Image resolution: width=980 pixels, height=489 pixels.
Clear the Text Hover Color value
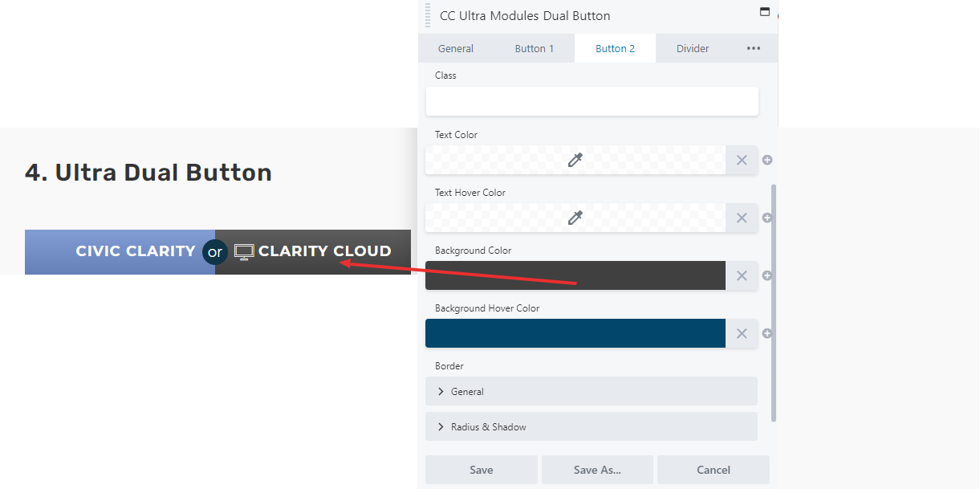[x=742, y=218]
